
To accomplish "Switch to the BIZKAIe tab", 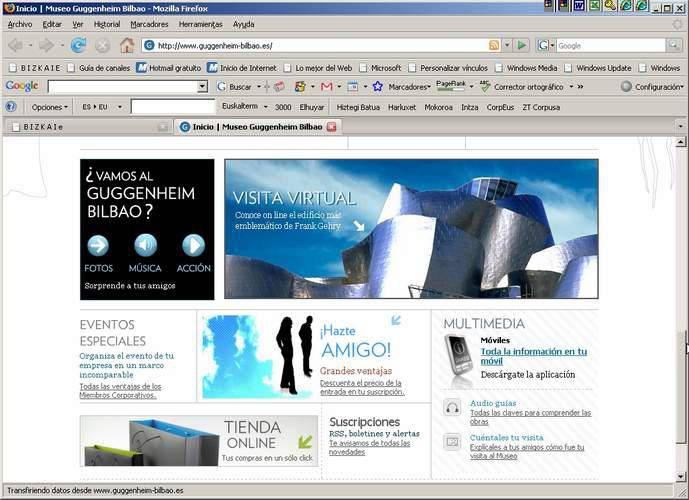I will (88, 127).
